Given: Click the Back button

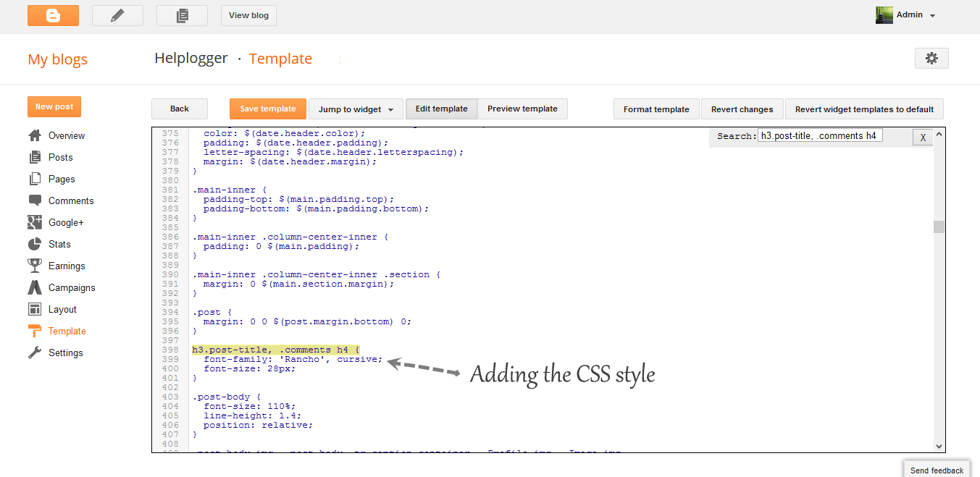Looking at the screenshot, I should (180, 109).
